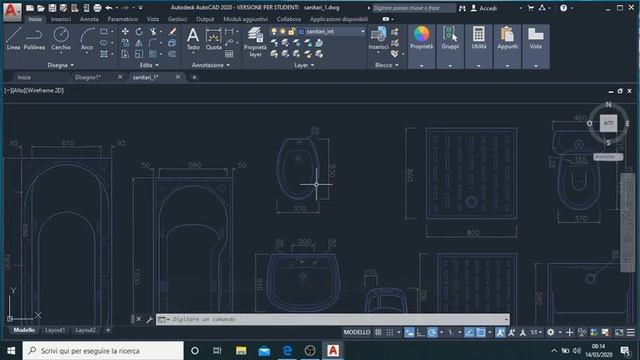
Task: Toggle snap mode in status bar
Action: point(390,333)
